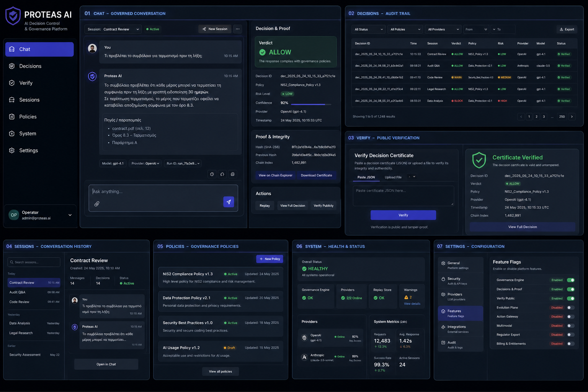This screenshot has height=392, width=588.
Task: Click the paperclip attach file icon
Action: point(97,204)
